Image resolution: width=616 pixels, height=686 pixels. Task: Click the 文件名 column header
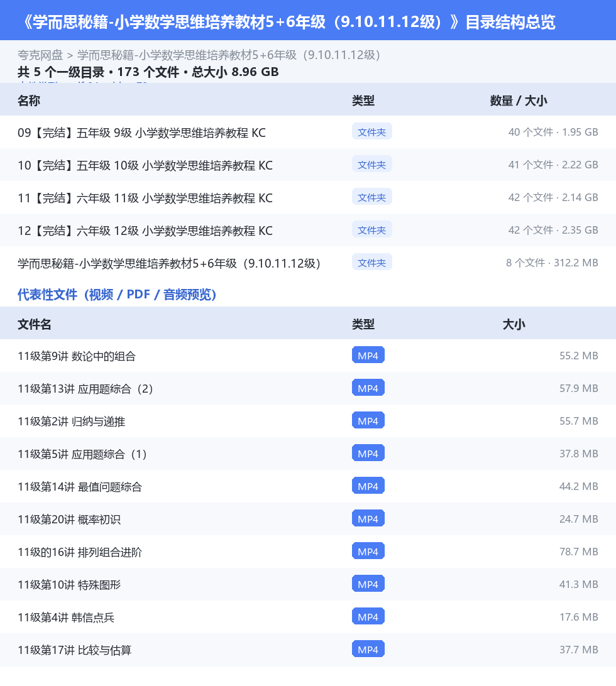click(35, 324)
